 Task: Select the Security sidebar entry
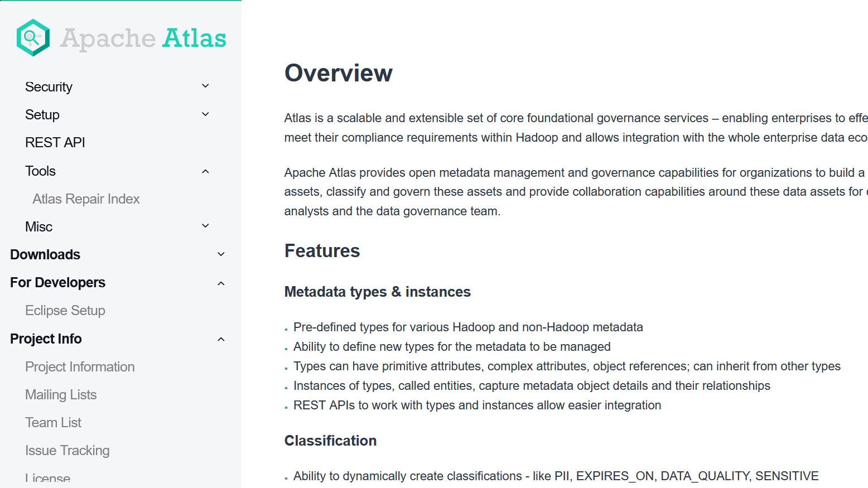tap(49, 86)
